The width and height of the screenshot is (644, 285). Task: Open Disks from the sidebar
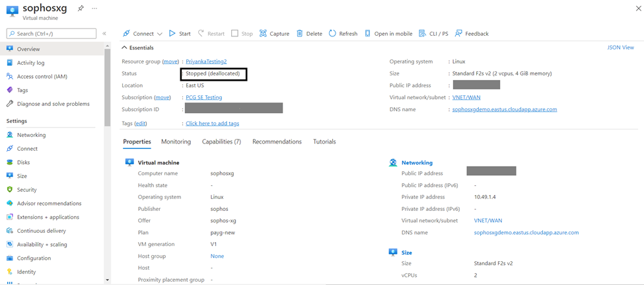click(x=23, y=162)
